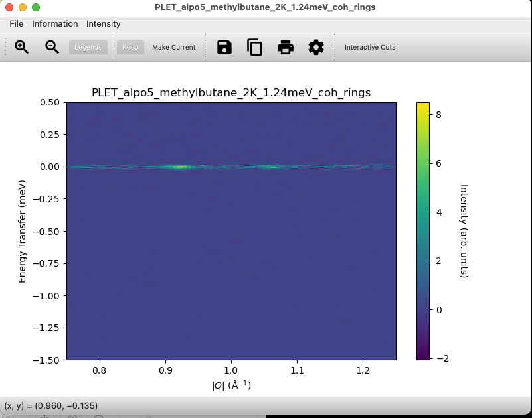Toggle the Legends button
532x418 pixels.
tap(88, 48)
